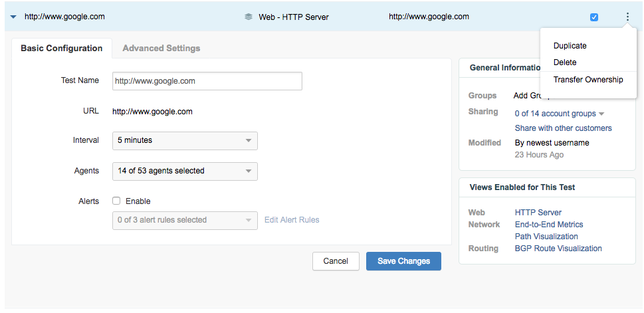Screen dimensions: 644x313
Task: Click the layered stack icon beside Web - HTTP Server
Action: (x=248, y=17)
